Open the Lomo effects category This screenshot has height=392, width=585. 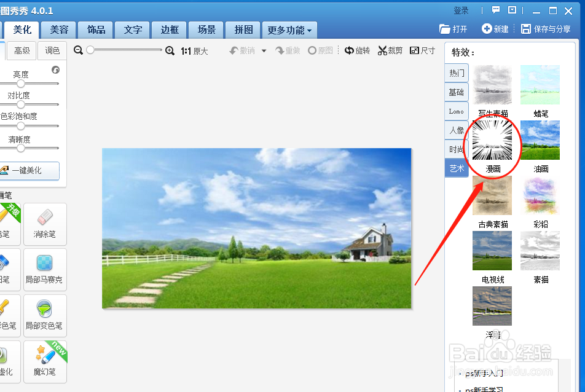[x=457, y=111]
